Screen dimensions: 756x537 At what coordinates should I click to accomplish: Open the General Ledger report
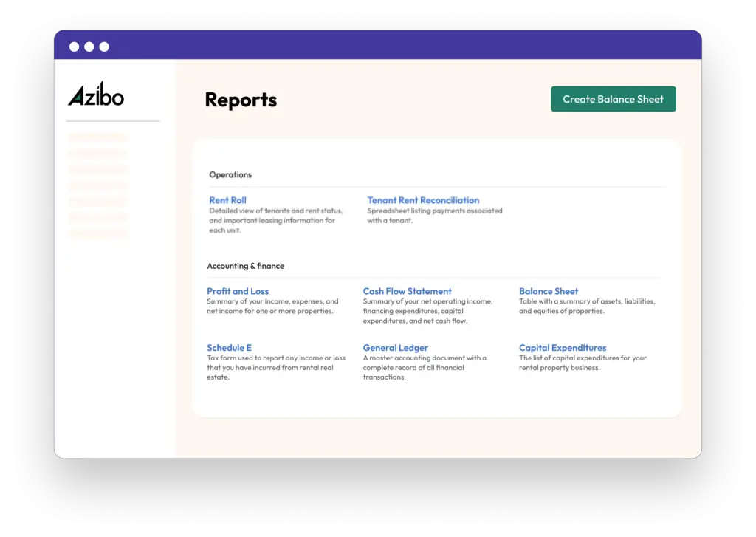(x=396, y=347)
